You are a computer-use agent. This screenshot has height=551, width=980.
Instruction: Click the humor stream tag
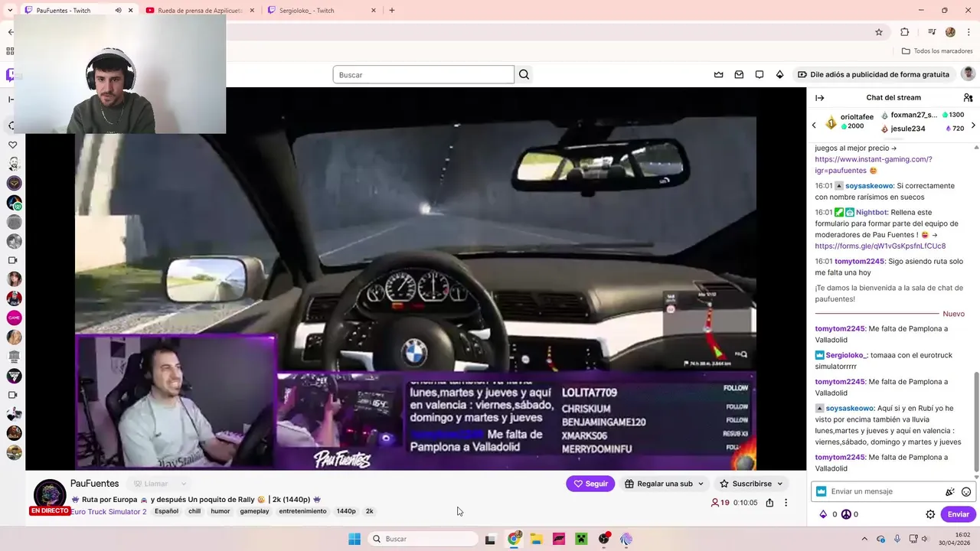pos(220,511)
